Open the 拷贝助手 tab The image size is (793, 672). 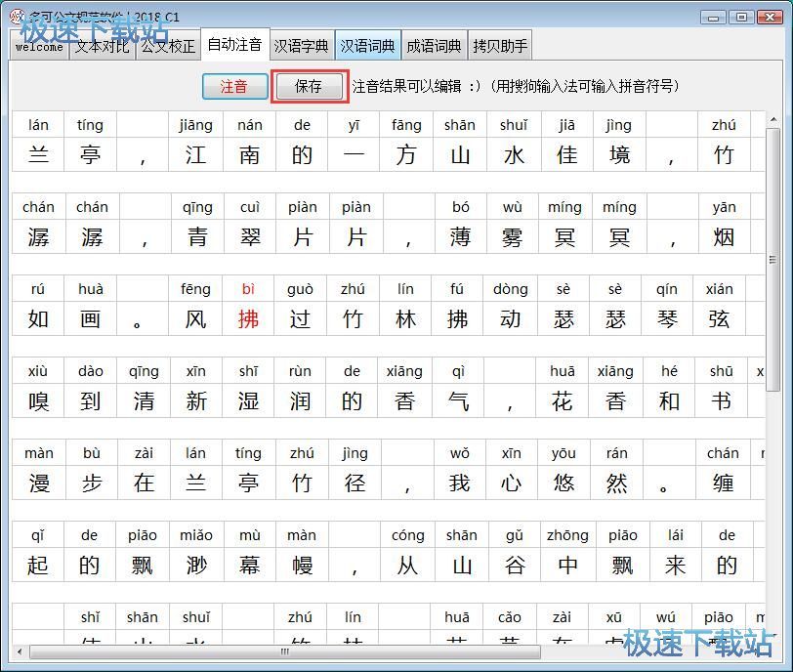click(500, 46)
